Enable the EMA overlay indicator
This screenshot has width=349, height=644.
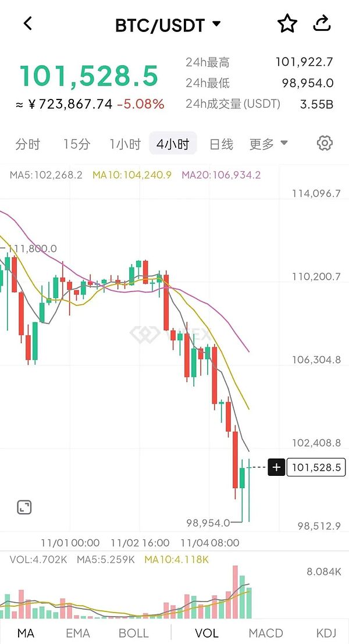(x=77, y=633)
